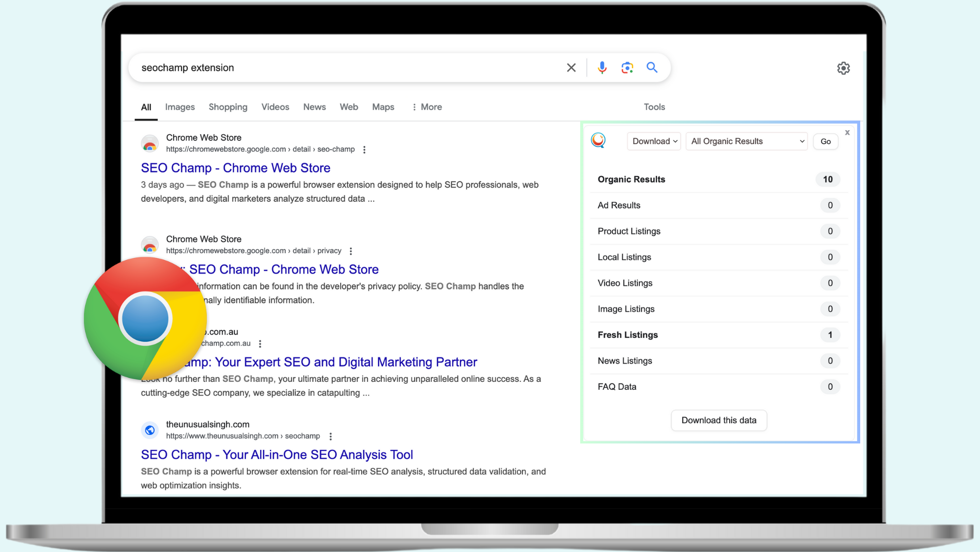Switch to the Shopping tab

click(x=228, y=107)
